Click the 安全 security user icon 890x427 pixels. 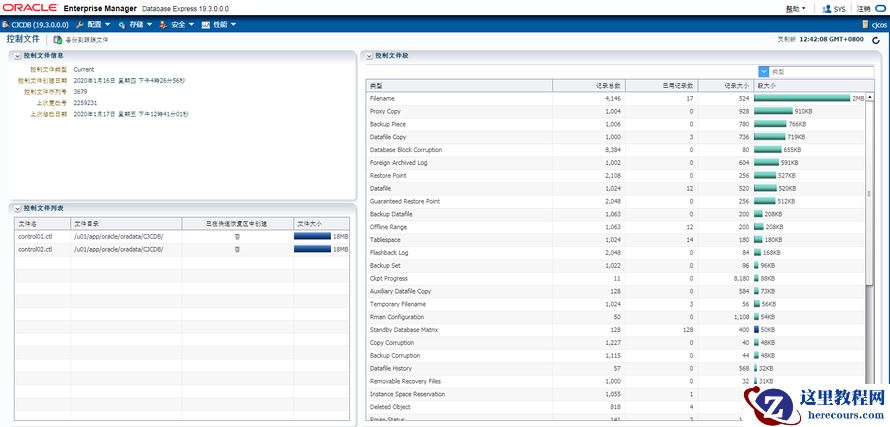[x=164, y=23]
